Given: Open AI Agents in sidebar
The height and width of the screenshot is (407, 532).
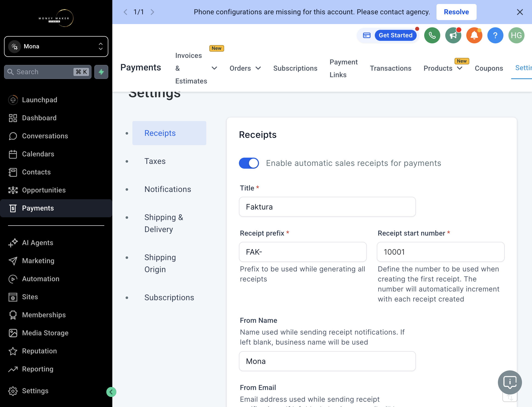Looking at the screenshot, I should [x=56, y=243].
